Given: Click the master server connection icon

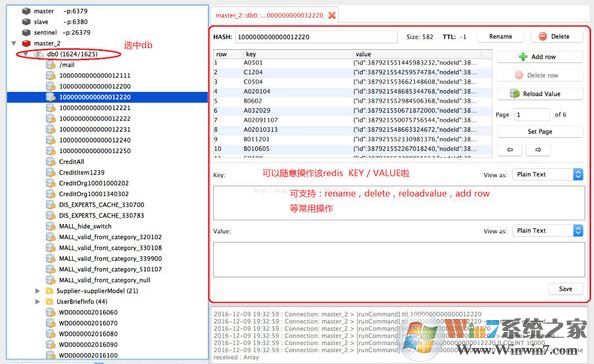Looking at the screenshot, I should tap(26, 11).
